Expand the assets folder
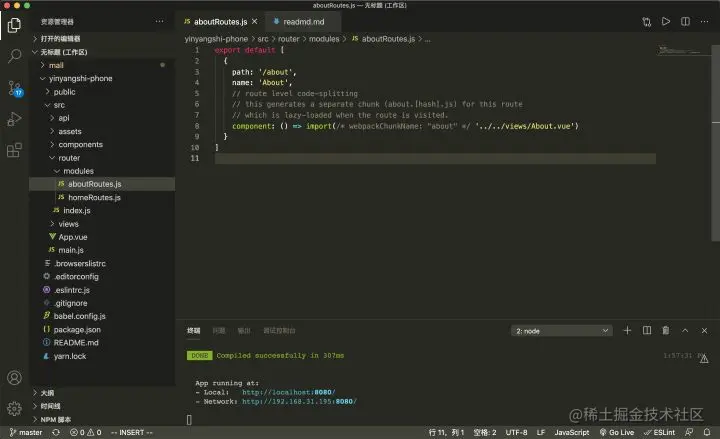 click(x=102, y=131)
